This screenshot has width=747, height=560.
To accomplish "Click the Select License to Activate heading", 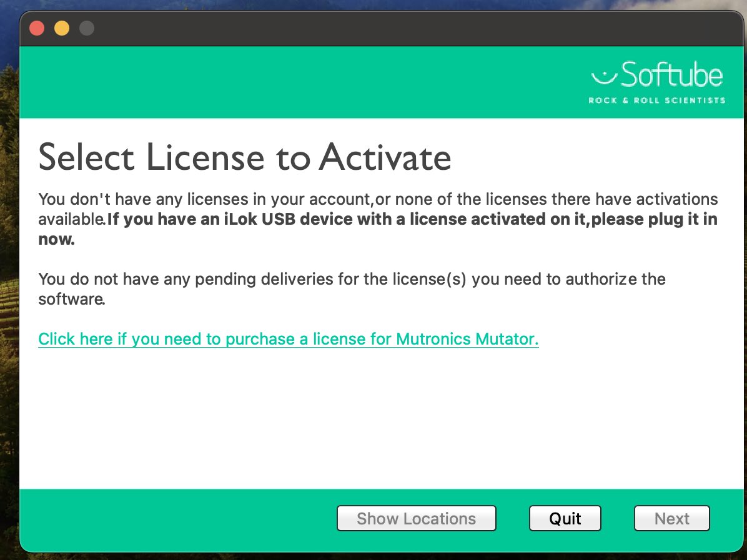I will [x=244, y=157].
